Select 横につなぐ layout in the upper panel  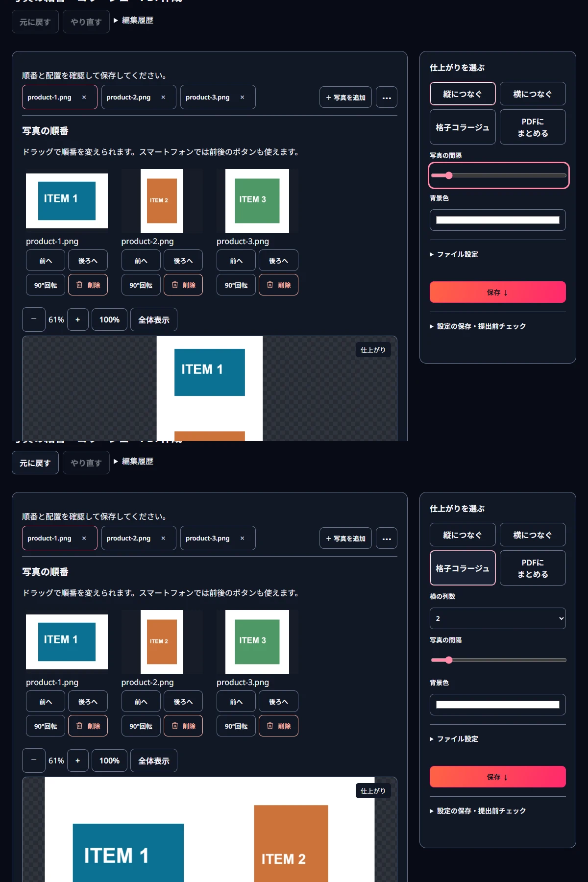pos(533,94)
